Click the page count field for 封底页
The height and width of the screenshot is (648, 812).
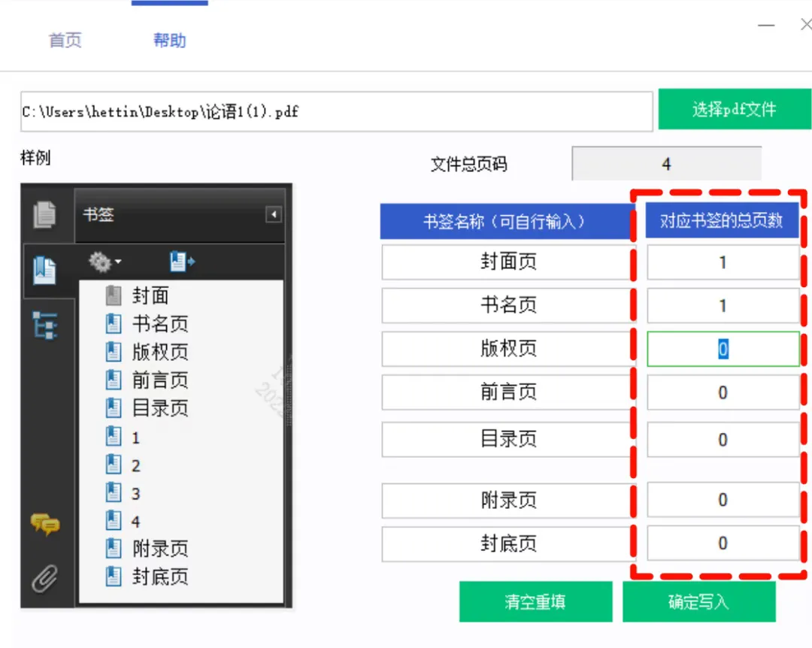coord(723,544)
